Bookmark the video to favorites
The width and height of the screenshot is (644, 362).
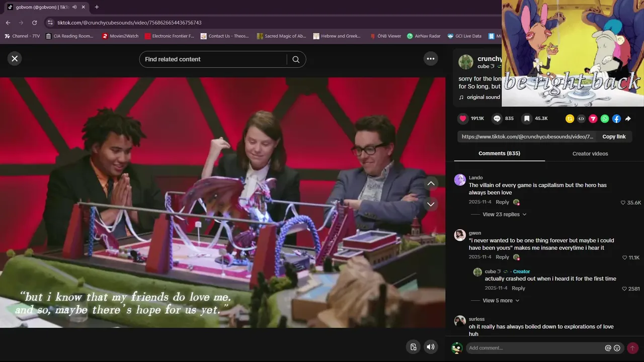click(x=527, y=119)
